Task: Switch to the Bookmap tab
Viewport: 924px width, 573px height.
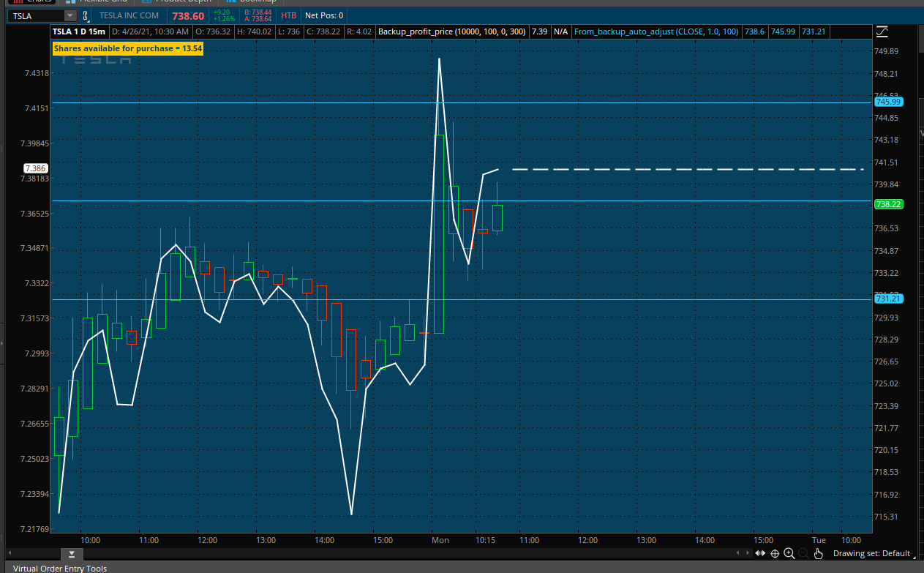Action: point(252,2)
